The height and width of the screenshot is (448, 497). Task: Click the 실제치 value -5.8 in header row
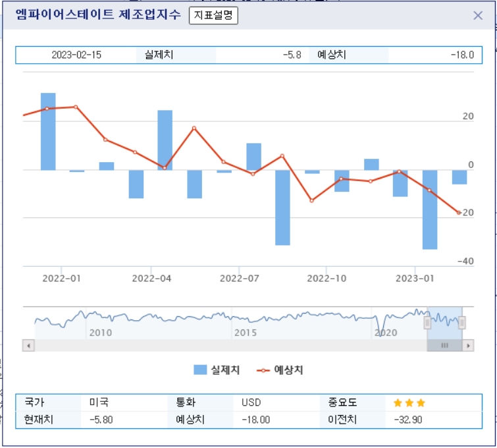click(x=292, y=55)
